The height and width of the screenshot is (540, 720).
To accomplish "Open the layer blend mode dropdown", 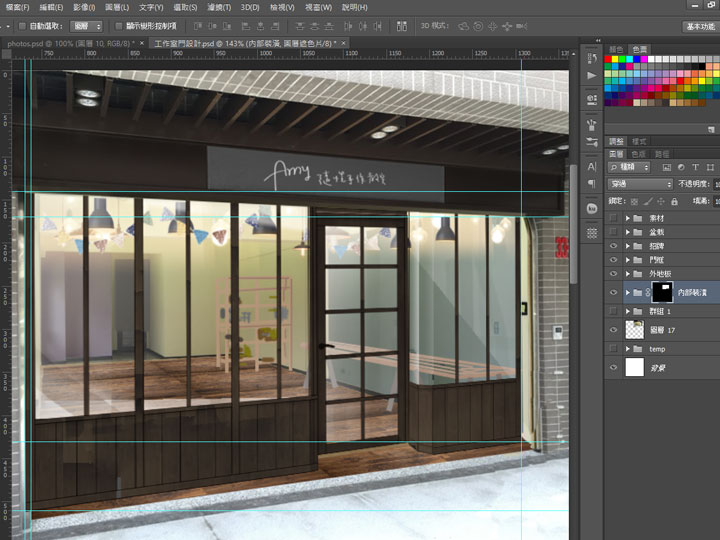I will 641,184.
